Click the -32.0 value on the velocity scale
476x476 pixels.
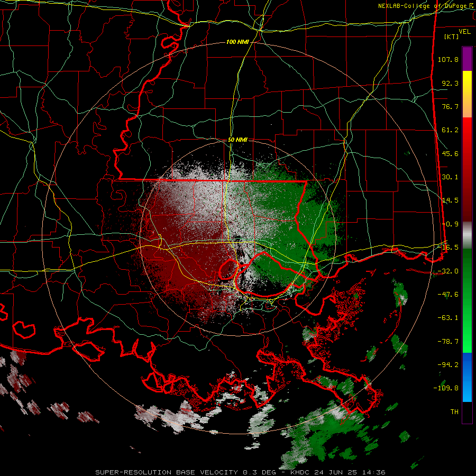448,271
